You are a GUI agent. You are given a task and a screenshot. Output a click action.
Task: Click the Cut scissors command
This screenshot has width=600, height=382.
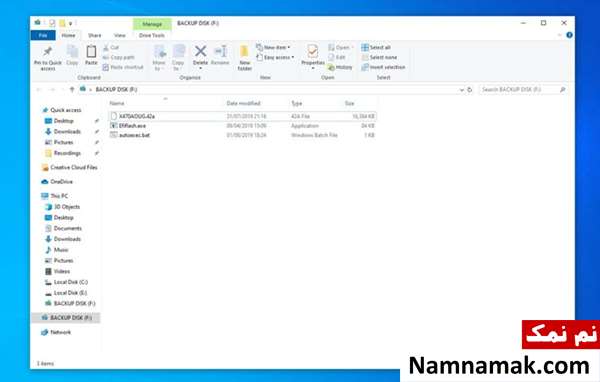coord(111,47)
